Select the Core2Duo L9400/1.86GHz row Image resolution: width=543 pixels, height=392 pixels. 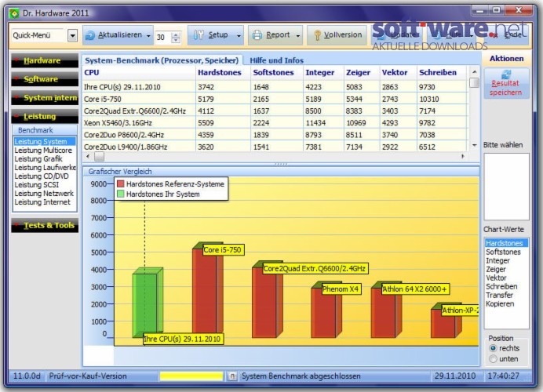click(275, 147)
